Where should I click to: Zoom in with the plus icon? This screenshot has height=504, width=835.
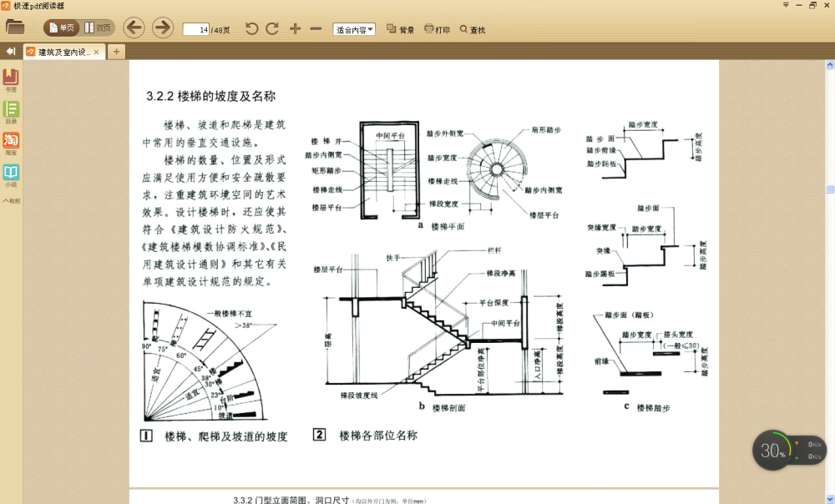tap(295, 28)
